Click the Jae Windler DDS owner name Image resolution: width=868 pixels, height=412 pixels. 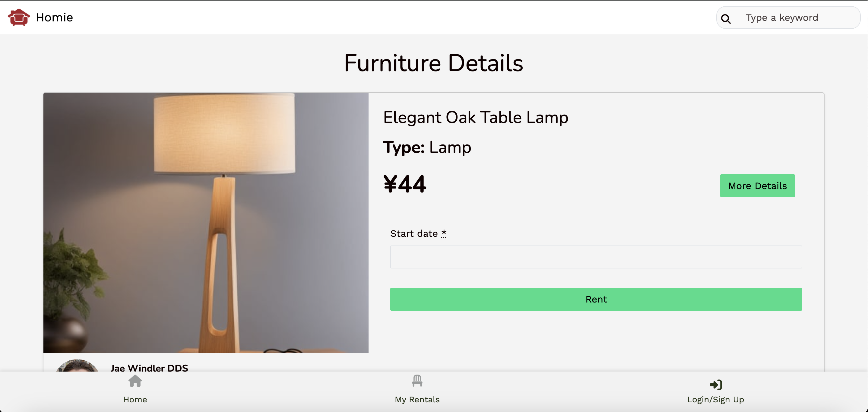[149, 368]
